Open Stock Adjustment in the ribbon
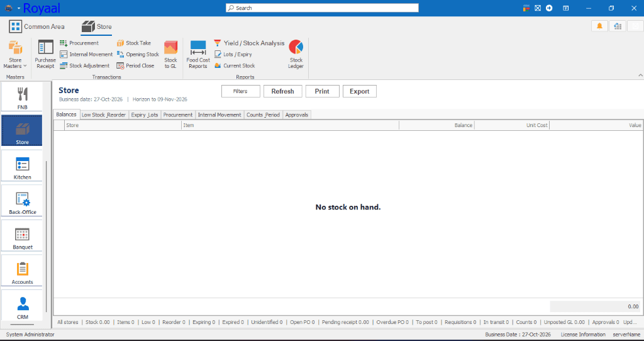This screenshot has height=341, width=644. coord(85,65)
